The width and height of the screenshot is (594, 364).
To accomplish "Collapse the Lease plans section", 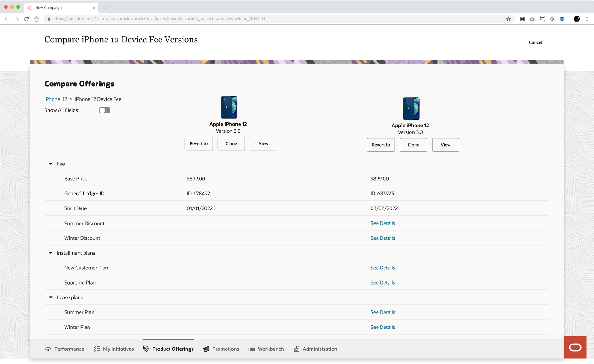I will (x=51, y=297).
